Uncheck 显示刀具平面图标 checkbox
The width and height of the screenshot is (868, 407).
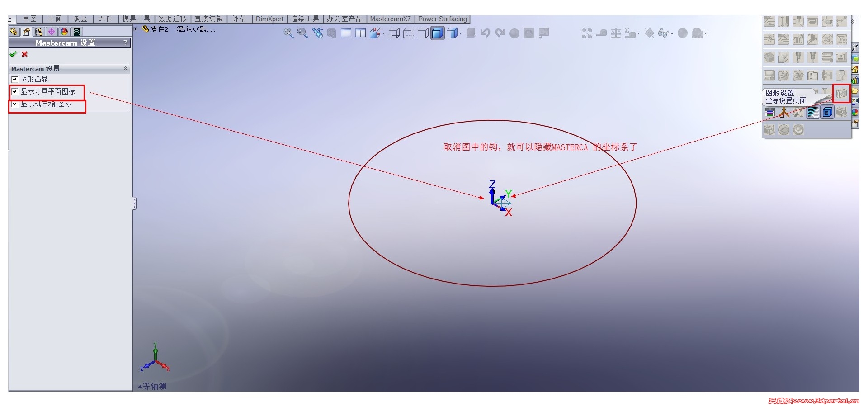pyautogui.click(x=14, y=92)
